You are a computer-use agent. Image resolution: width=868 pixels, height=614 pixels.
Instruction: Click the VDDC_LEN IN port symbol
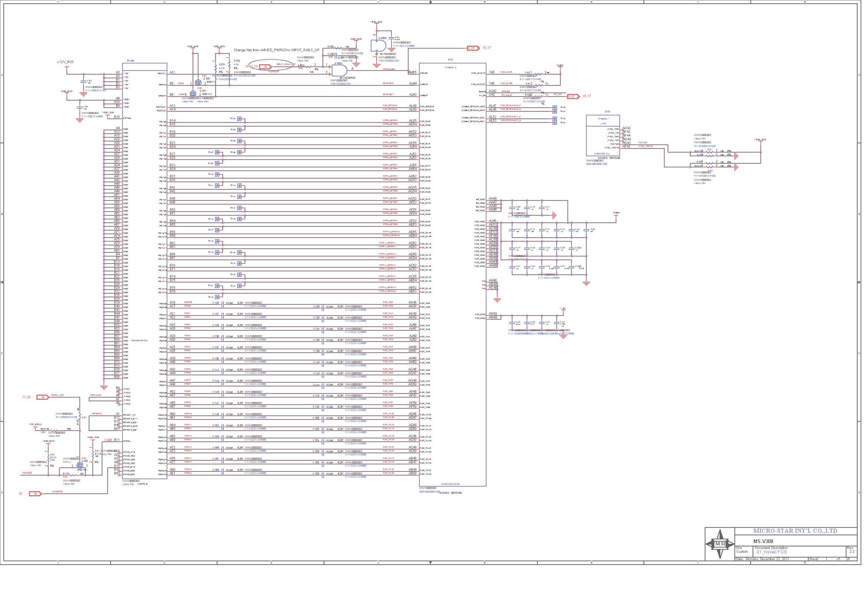pyautogui.click(x=43, y=397)
